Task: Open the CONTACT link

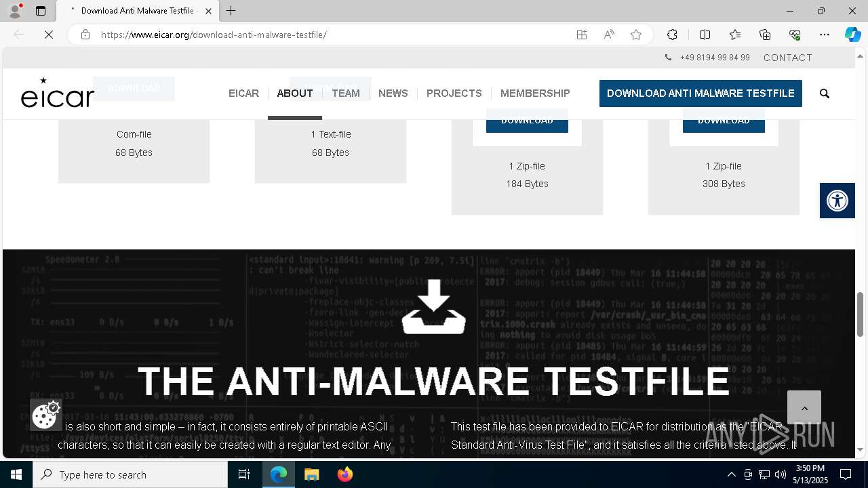Action: pos(788,58)
